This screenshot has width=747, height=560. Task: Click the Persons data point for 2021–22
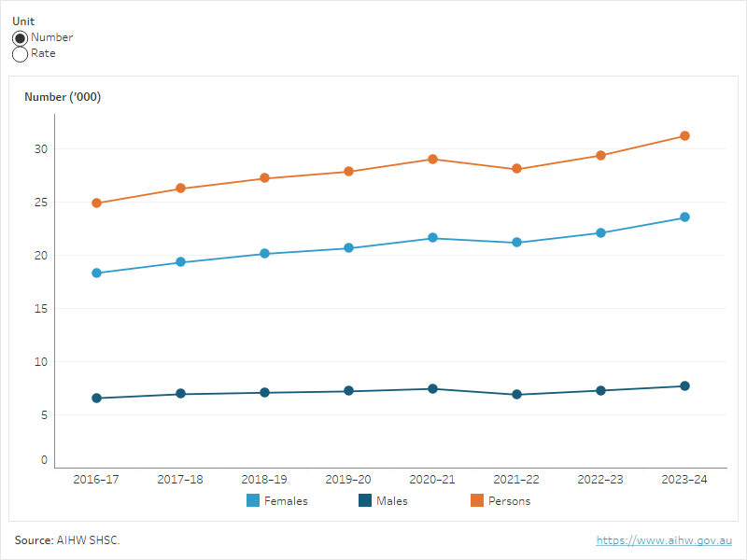coord(516,169)
